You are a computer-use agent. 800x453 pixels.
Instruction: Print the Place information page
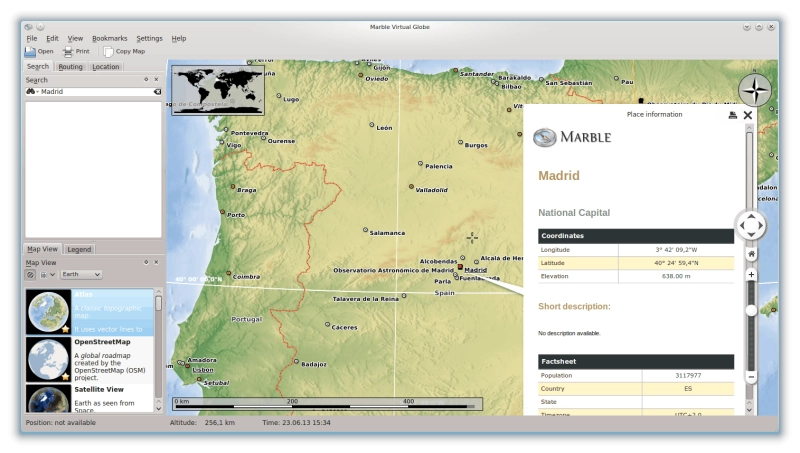tap(733, 115)
